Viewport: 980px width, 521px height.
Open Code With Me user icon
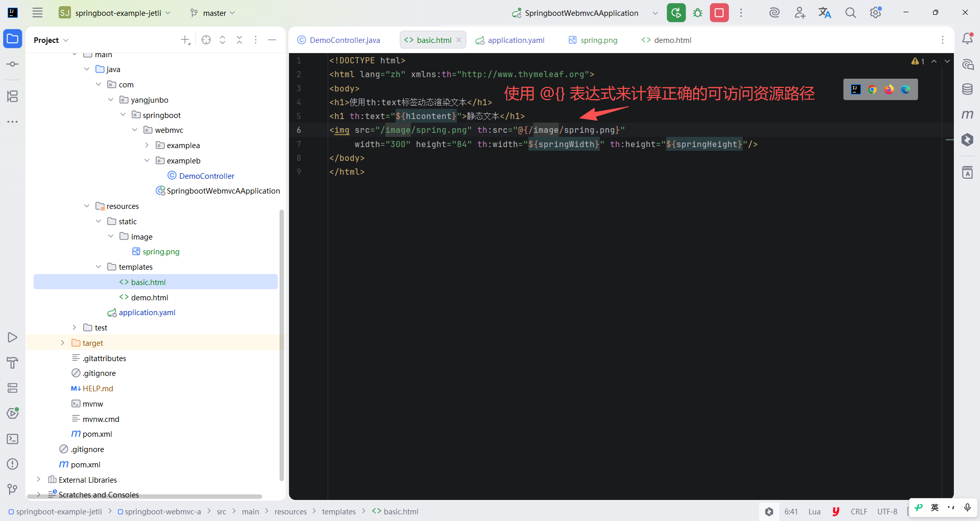click(x=800, y=13)
